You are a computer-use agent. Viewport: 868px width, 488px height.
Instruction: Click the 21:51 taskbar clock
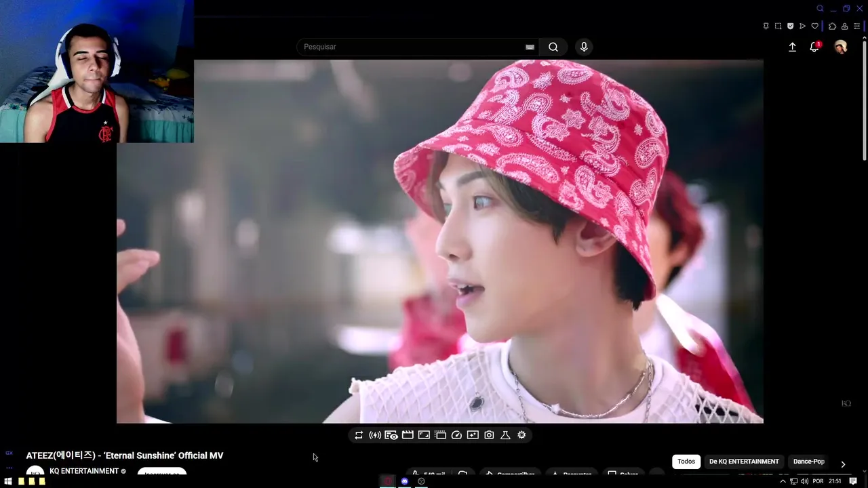point(835,481)
